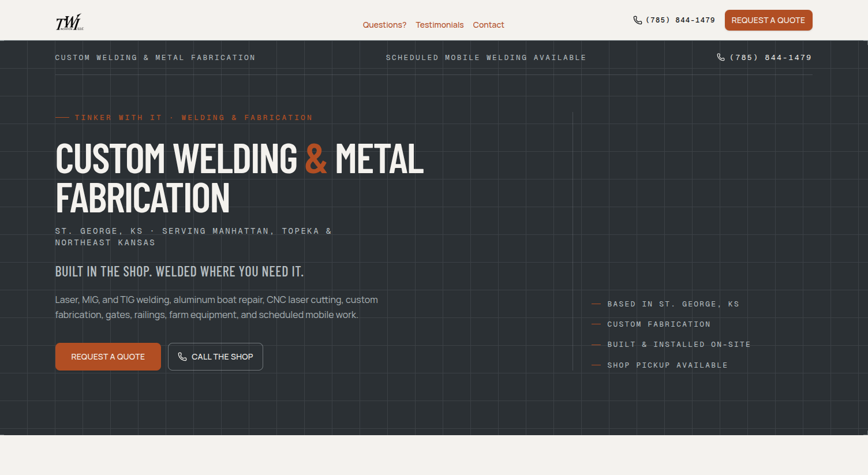Image resolution: width=868 pixels, height=475 pixels.
Task: Click Based in St. George, KS item
Action: point(673,304)
